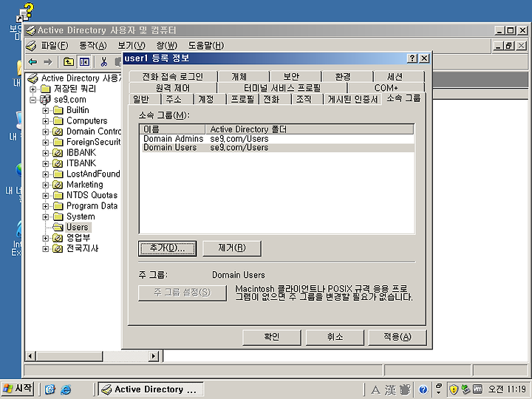Expand the Domain Controllers node
The height and width of the screenshot is (399, 532).
(46, 132)
